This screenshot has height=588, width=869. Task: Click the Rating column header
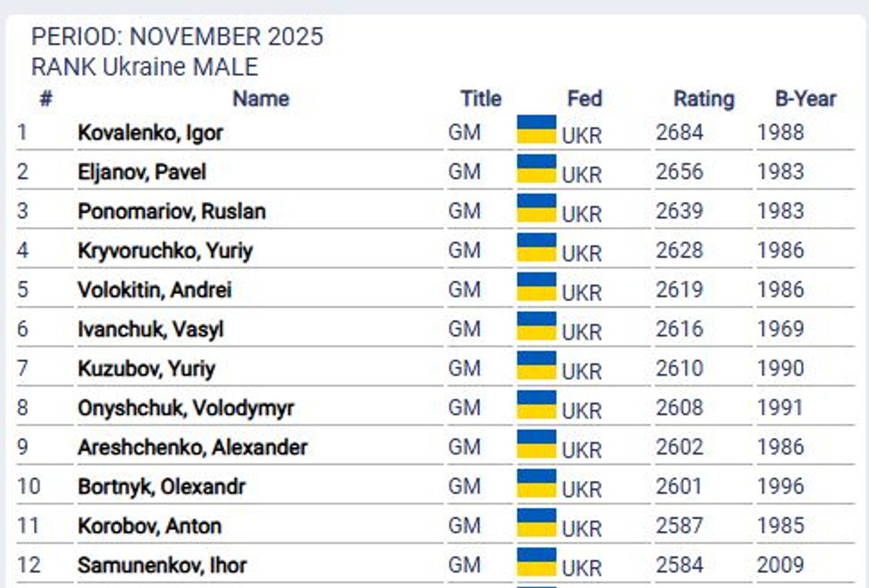tap(703, 98)
